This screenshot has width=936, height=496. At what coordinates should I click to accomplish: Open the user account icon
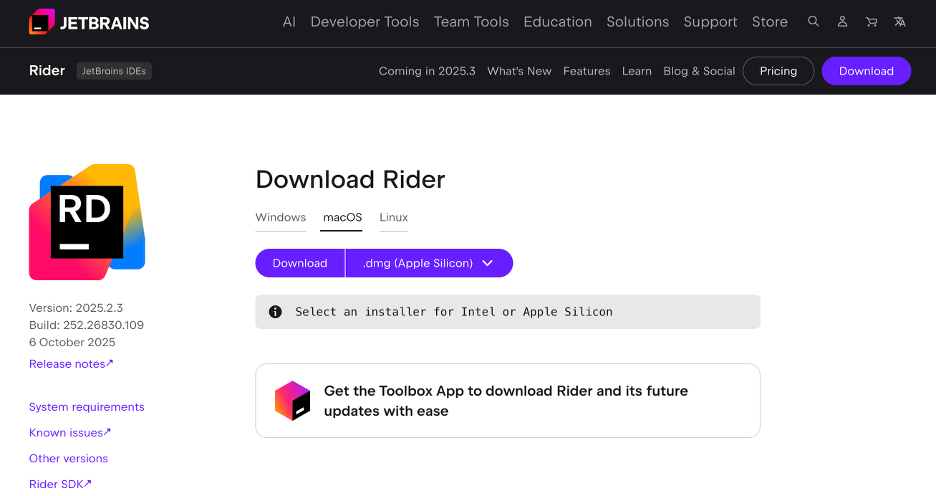point(842,21)
